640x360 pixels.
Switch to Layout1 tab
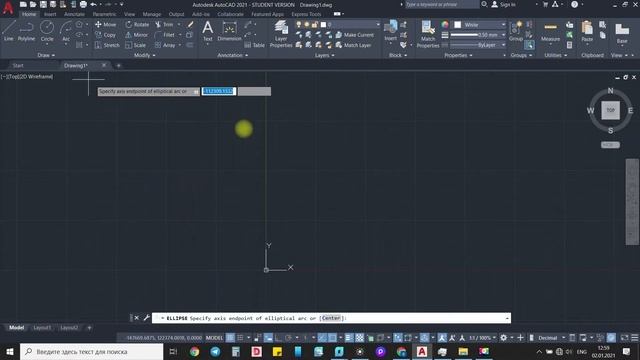42,328
